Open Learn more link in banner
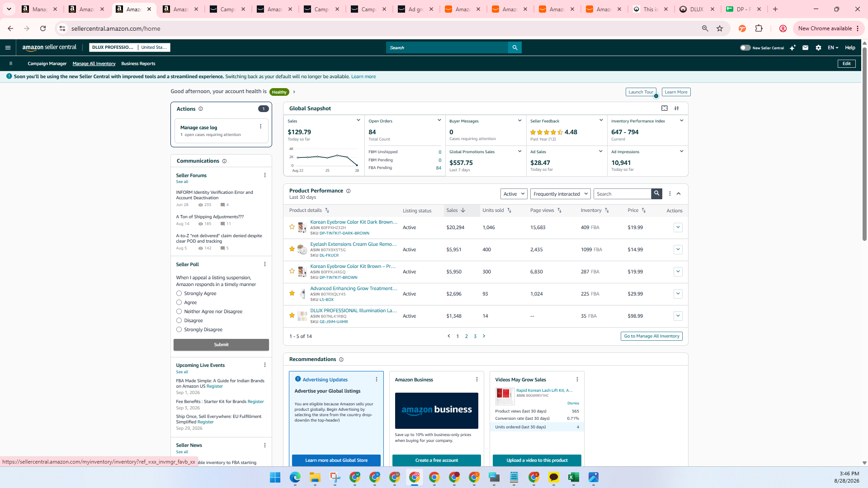This screenshot has height=488, width=868. pos(363,77)
